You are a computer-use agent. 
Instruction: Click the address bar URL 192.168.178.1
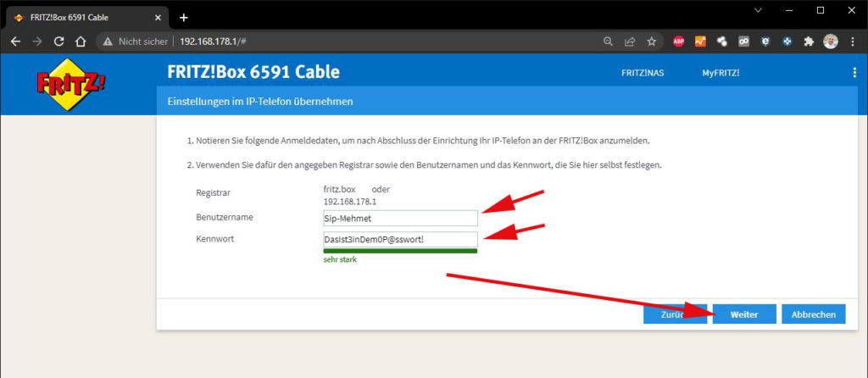tap(213, 42)
